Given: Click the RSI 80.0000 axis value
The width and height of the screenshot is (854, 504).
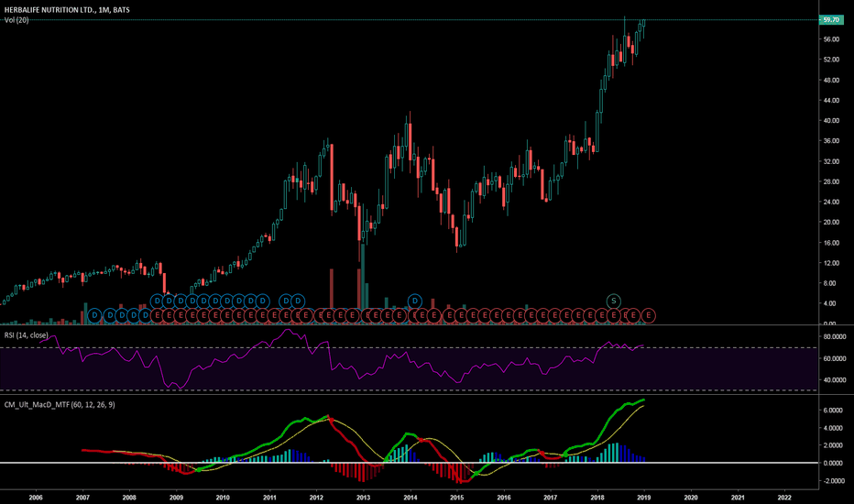Looking at the screenshot, I should coord(835,336).
